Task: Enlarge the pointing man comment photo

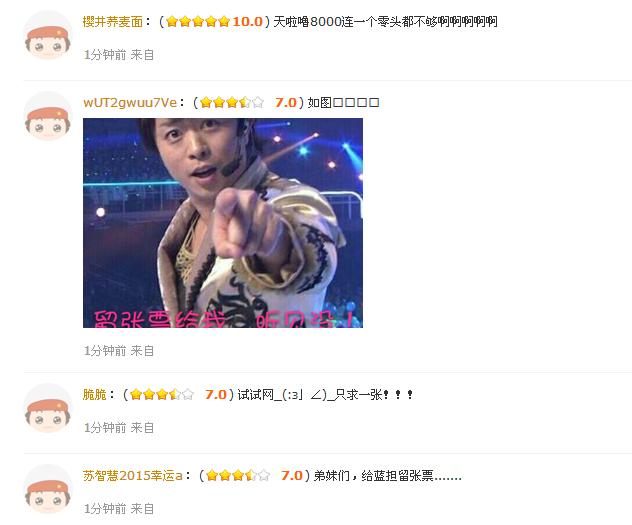Action: [223, 223]
